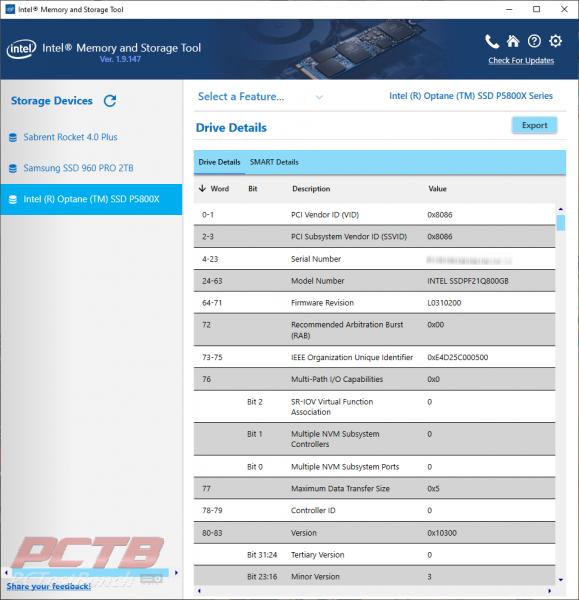Click the table's vertical scrollbar thumb
Screen dimensions: 579x600
click(561, 223)
